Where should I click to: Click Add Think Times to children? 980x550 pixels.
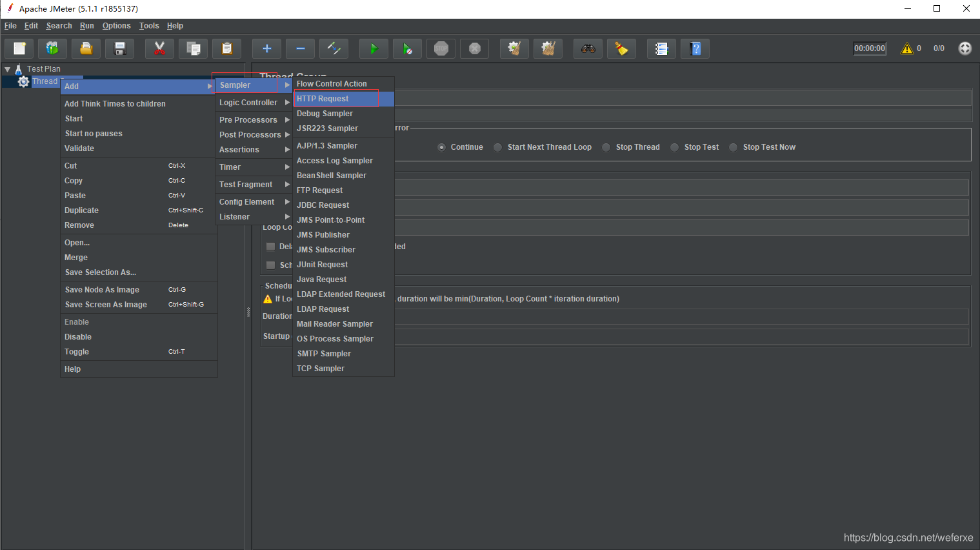139,104
